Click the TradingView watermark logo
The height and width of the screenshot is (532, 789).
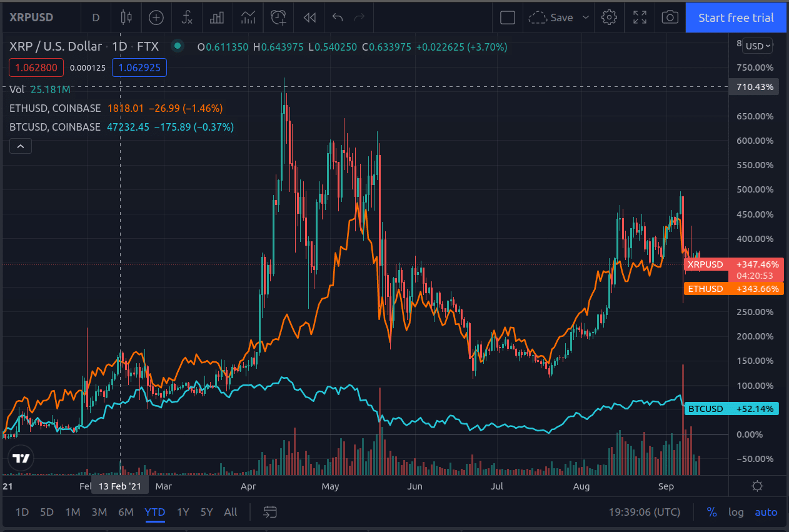20,458
